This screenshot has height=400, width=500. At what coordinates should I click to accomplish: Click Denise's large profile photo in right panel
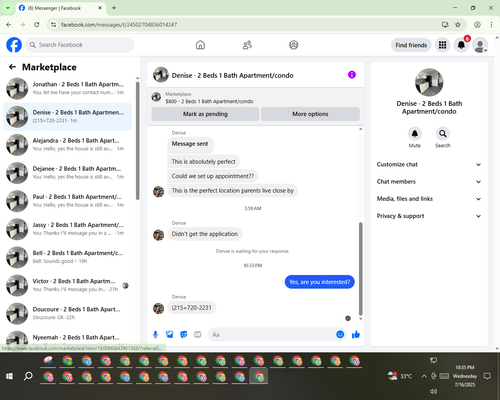[x=429, y=82]
